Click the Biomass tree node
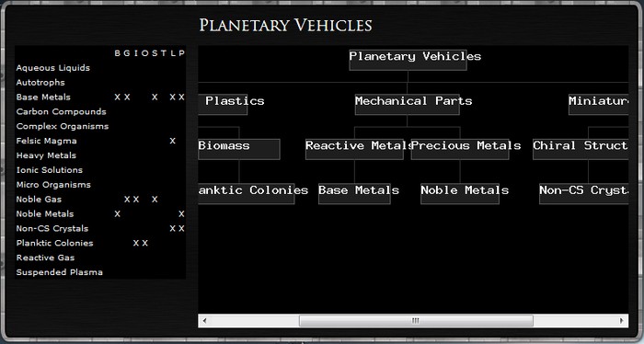644x344 pixels. coord(239,149)
